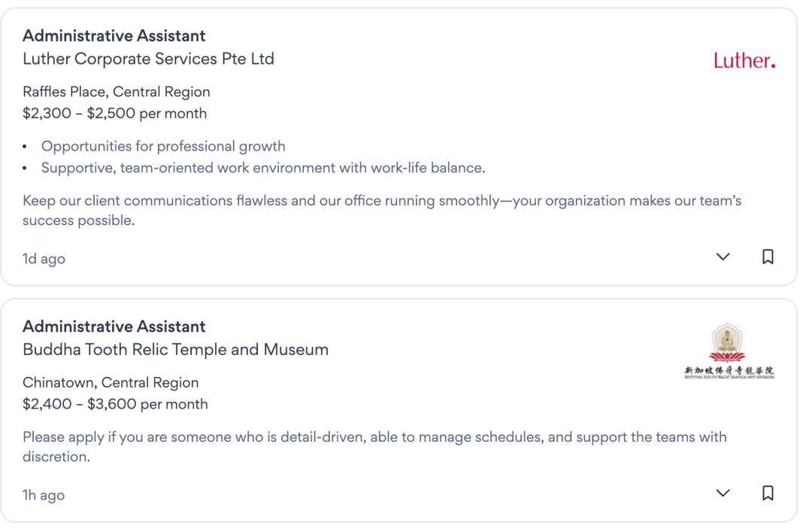Click the Raffles Place, Central Region location
The width and height of the screenshot is (812, 529).
pos(117,92)
